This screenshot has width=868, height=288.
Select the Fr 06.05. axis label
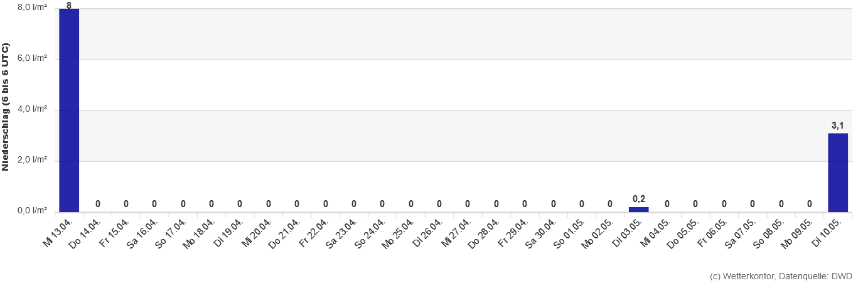click(714, 233)
